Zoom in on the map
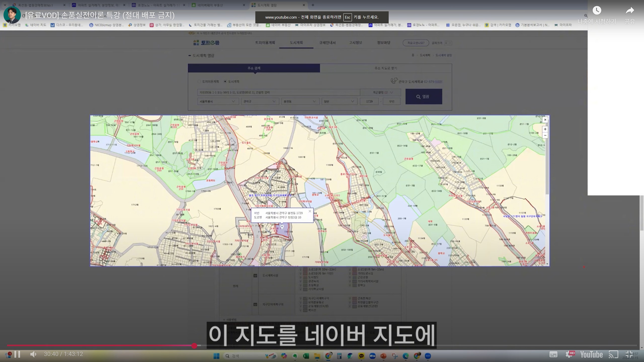The width and height of the screenshot is (644, 362). [545, 129]
